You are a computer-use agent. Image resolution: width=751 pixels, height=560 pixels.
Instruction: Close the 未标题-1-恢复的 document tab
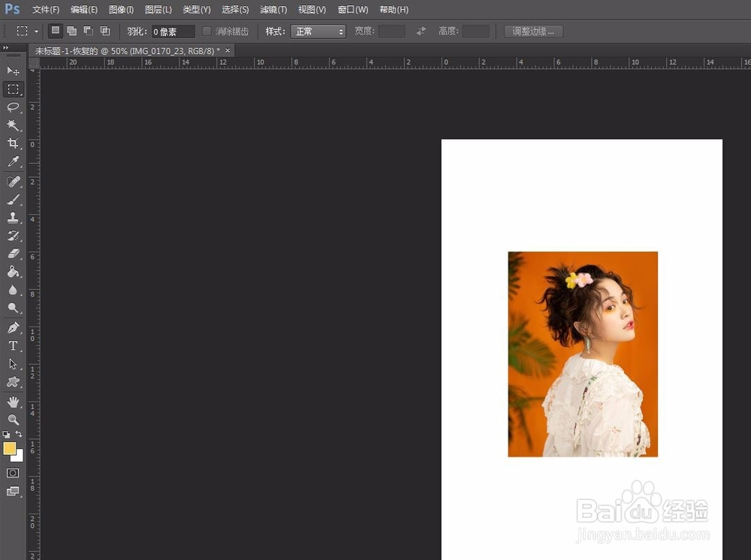(x=228, y=50)
